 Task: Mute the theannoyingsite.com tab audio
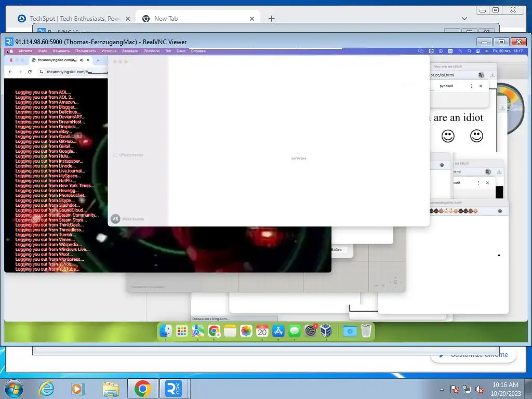[82, 60]
